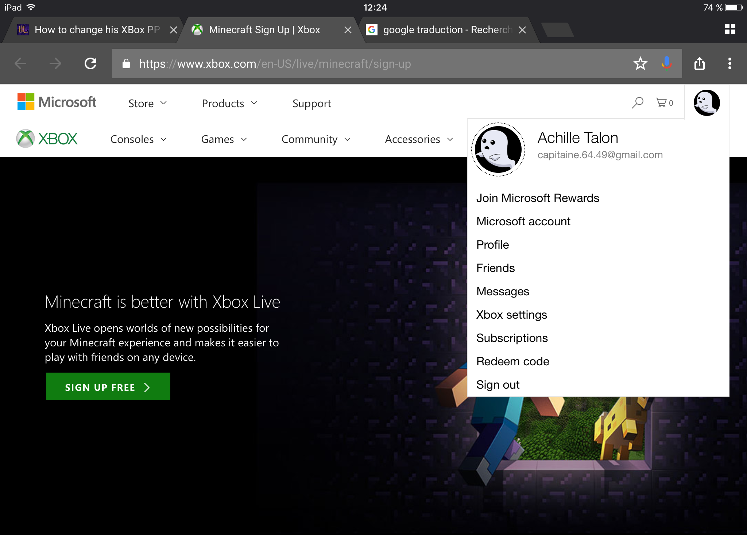The height and width of the screenshot is (560, 747).
Task: Click the large profile picture in the account menu
Action: click(x=498, y=149)
